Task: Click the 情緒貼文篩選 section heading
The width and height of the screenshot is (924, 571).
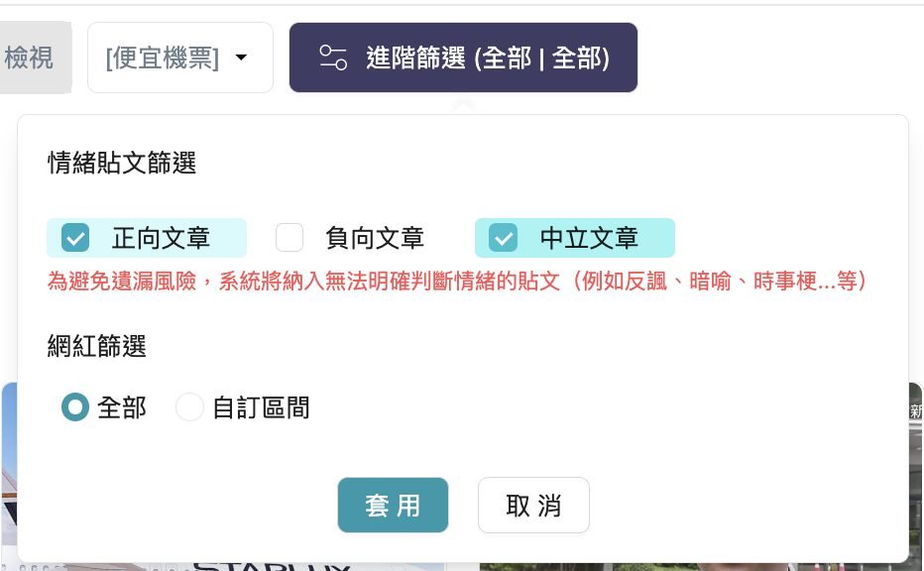Action: 122,164
